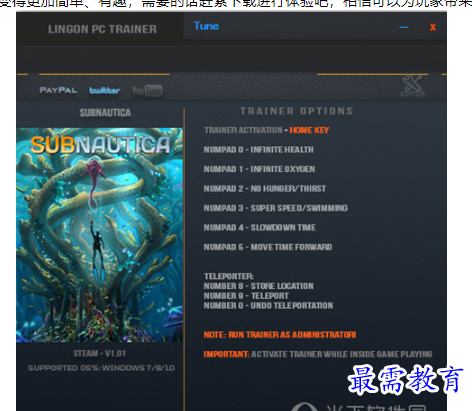
Task: Toggle Numpad 5 Move Time Forward
Action: (268, 247)
